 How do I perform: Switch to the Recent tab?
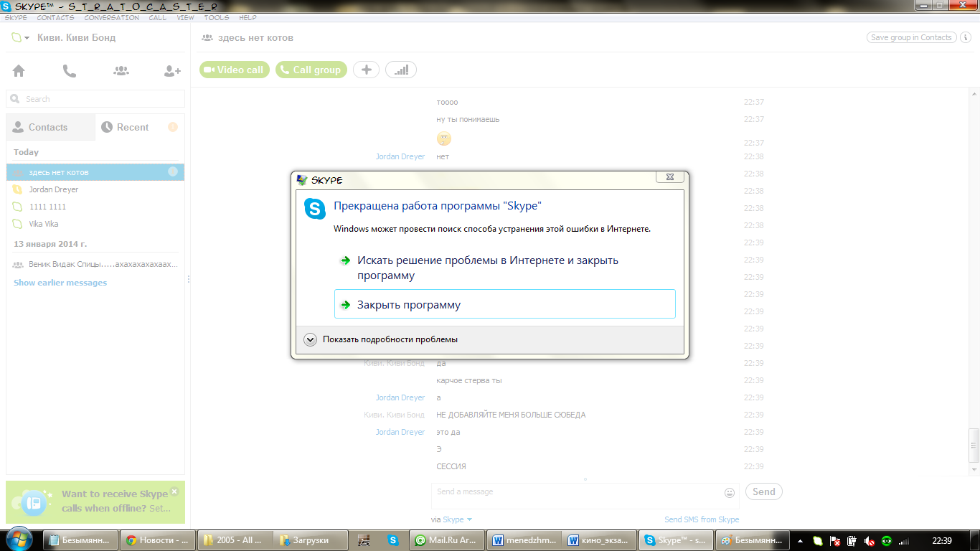point(139,127)
